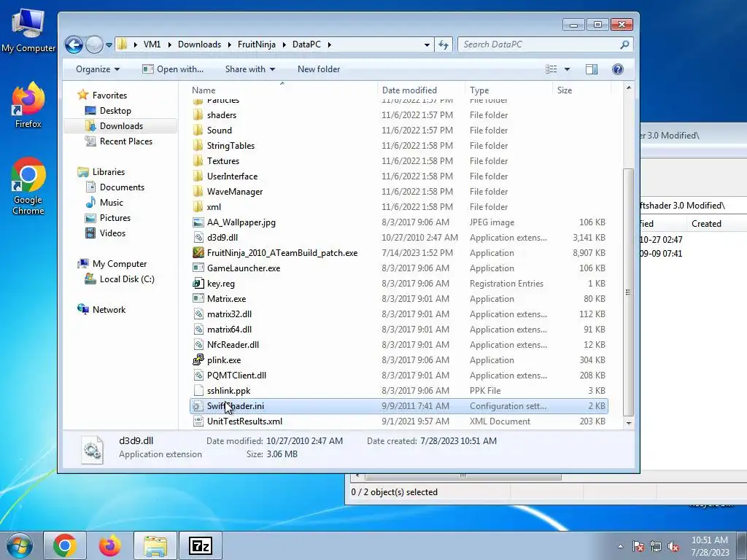Open Chrome from taskbar
Viewport: 747px width, 560px height.
[x=65, y=545]
